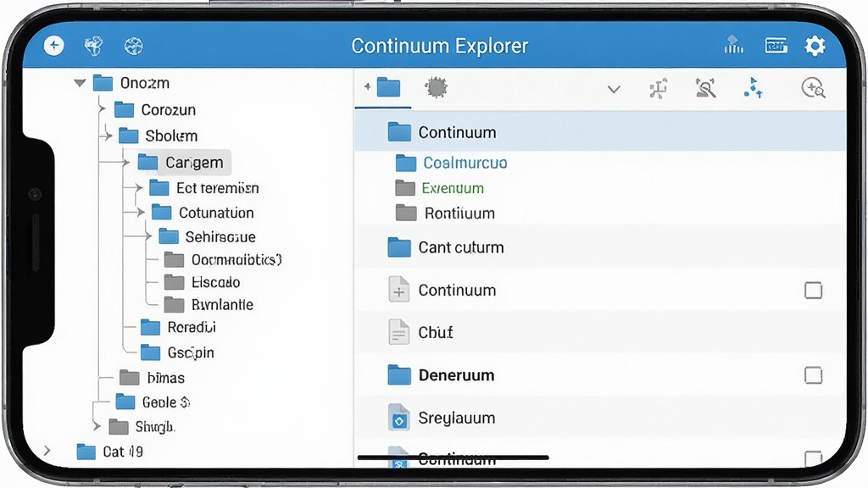Image resolution: width=868 pixels, height=488 pixels.
Task: Tick the checkbox on the Deneruum row
Action: (x=813, y=375)
